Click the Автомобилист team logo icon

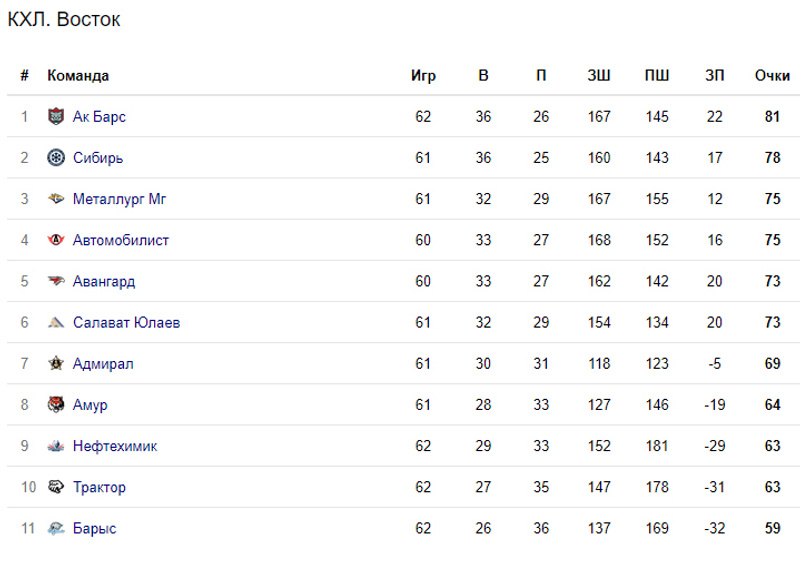56,240
